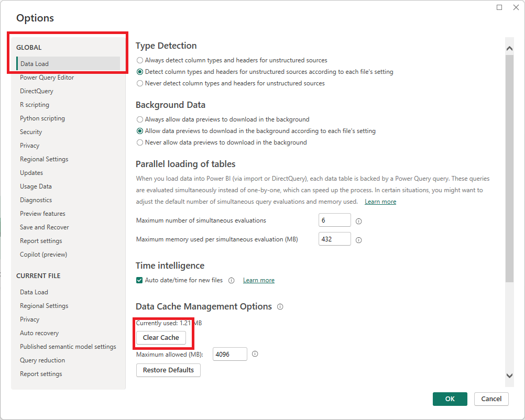
Task: Click scrollbar down arrow
Action: (x=509, y=376)
